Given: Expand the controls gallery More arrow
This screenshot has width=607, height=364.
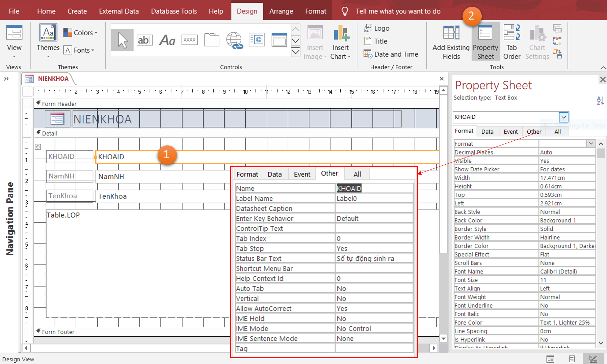Looking at the screenshot, I should click(295, 52).
